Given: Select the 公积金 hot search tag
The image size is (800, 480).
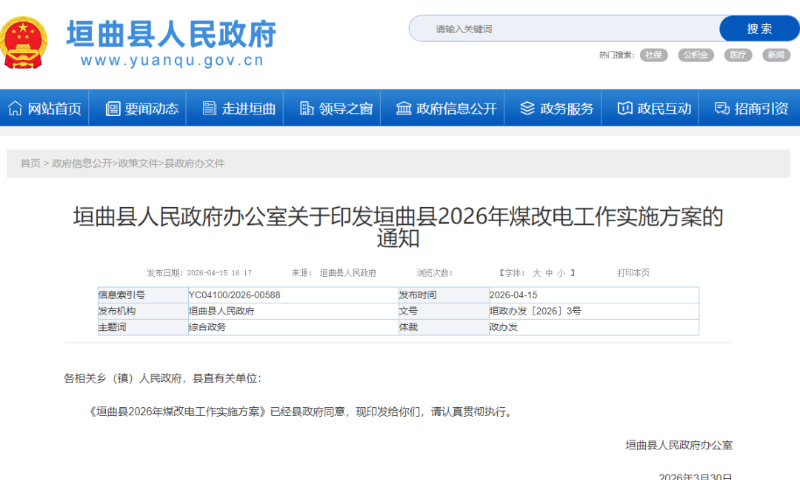Looking at the screenshot, I should click(x=695, y=55).
